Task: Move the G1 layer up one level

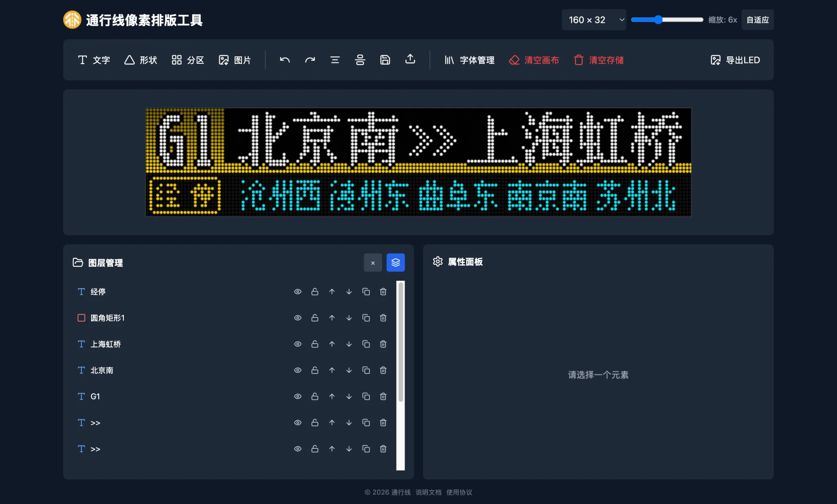Action: point(331,396)
